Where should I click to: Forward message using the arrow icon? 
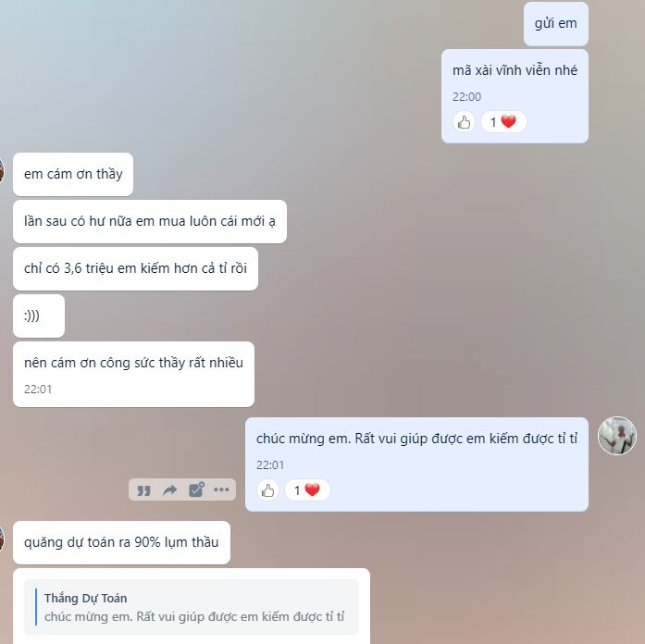tap(170, 489)
